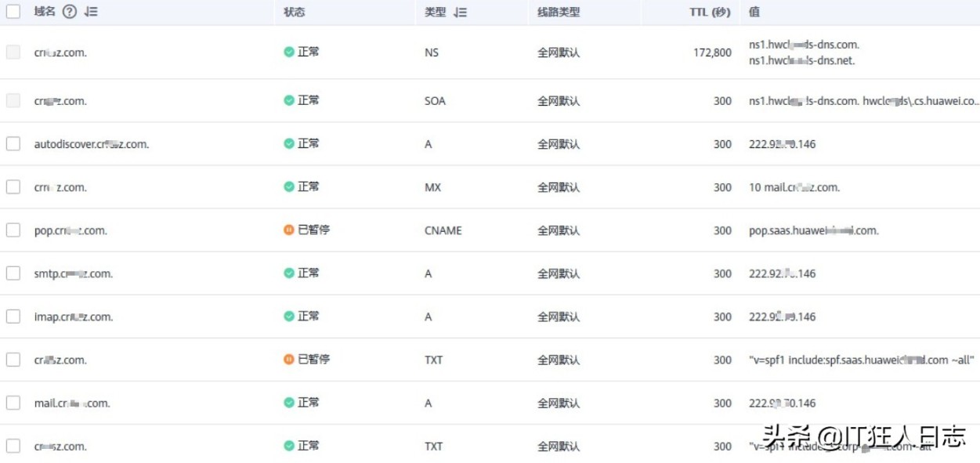Sort records by the 类型 column icon
Viewport: 980px width, 463px height.
pyautogui.click(x=460, y=13)
